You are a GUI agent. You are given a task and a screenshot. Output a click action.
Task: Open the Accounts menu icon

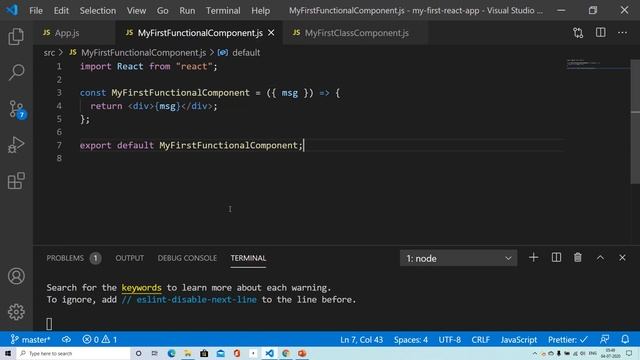(16, 276)
